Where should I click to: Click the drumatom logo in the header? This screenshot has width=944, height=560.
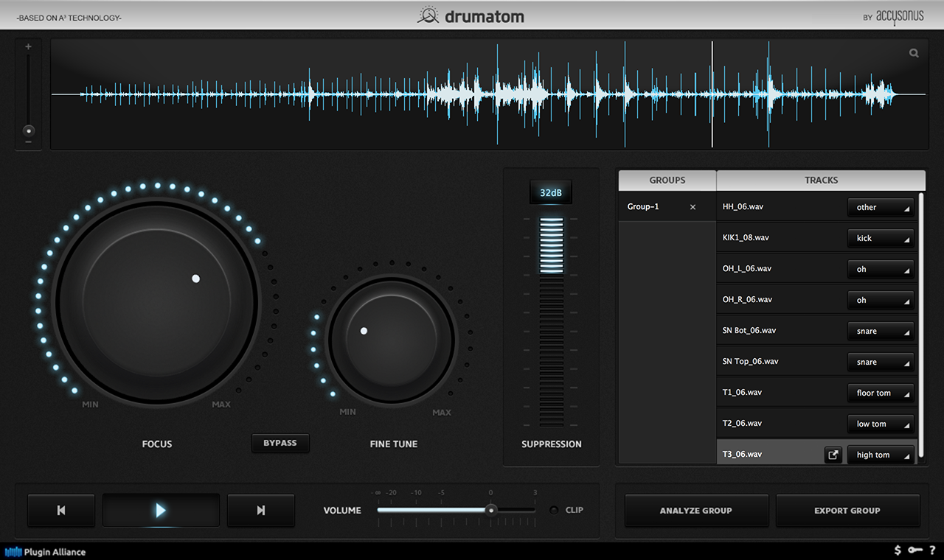coord(471,15)
